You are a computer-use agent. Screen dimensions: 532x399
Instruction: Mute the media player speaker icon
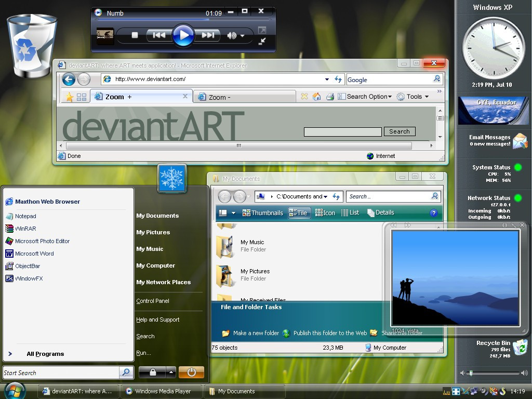tap(232, 35)
